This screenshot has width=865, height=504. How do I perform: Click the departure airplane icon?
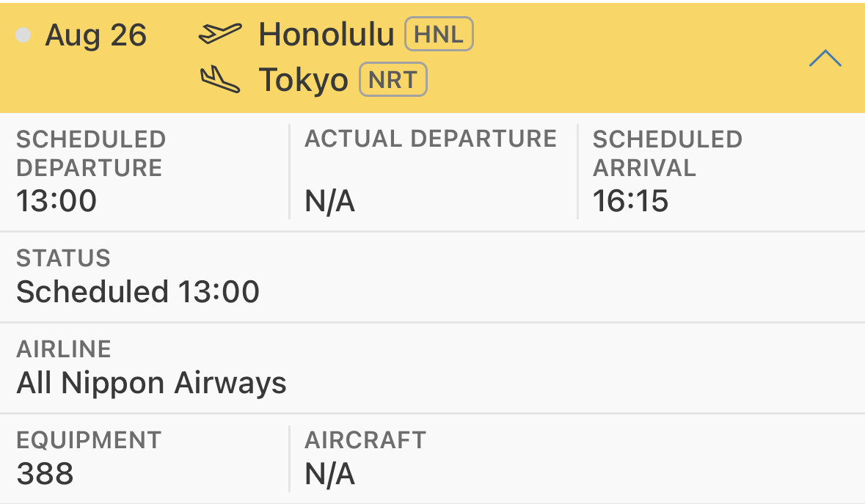(x=220, y=34)
